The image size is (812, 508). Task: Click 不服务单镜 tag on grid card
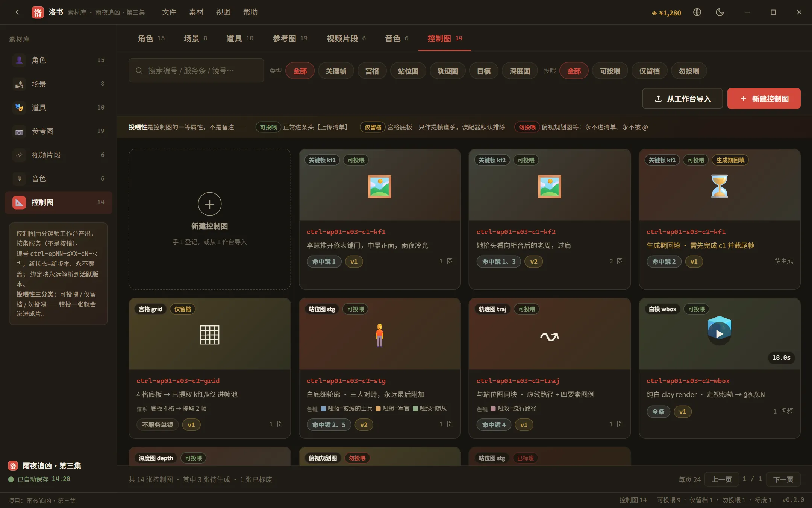[x=158, y=425]
